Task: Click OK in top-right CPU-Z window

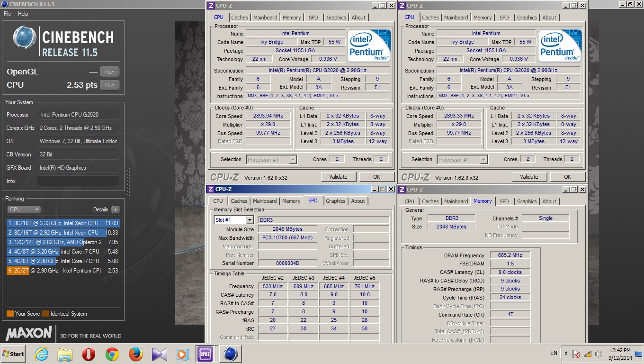Action: click(x=567, y=177)
